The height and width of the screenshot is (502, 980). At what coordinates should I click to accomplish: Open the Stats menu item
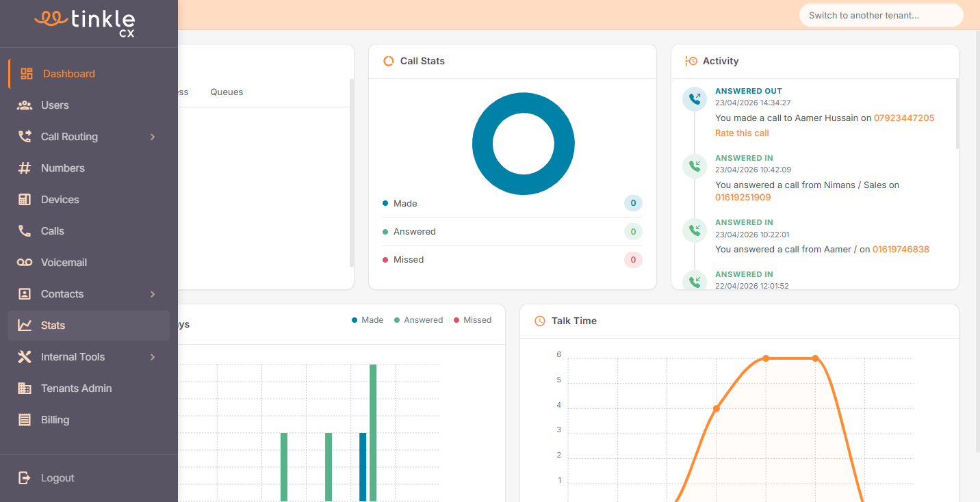pyautogui.click(x=53, y=326)
